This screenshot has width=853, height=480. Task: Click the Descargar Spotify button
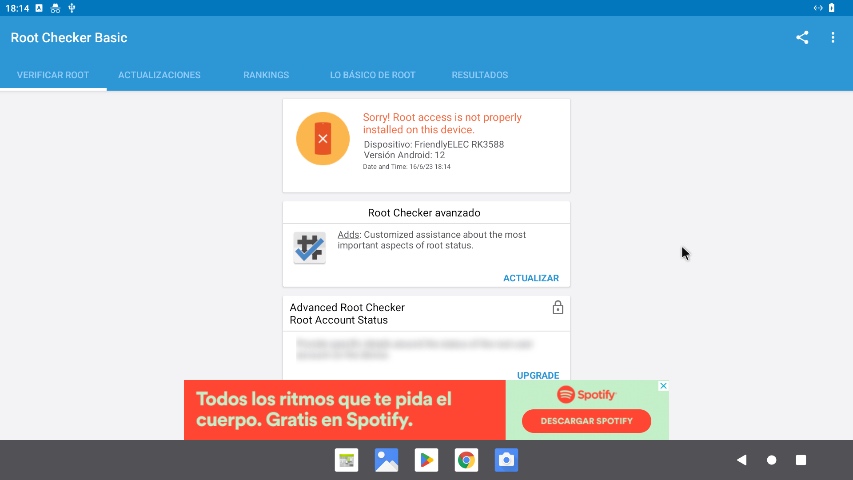pos(586,421)
